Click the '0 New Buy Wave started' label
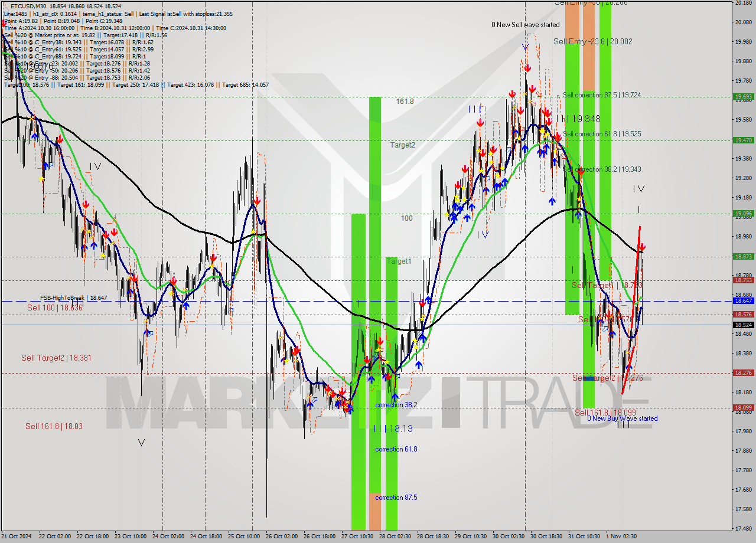 [622, 418]
